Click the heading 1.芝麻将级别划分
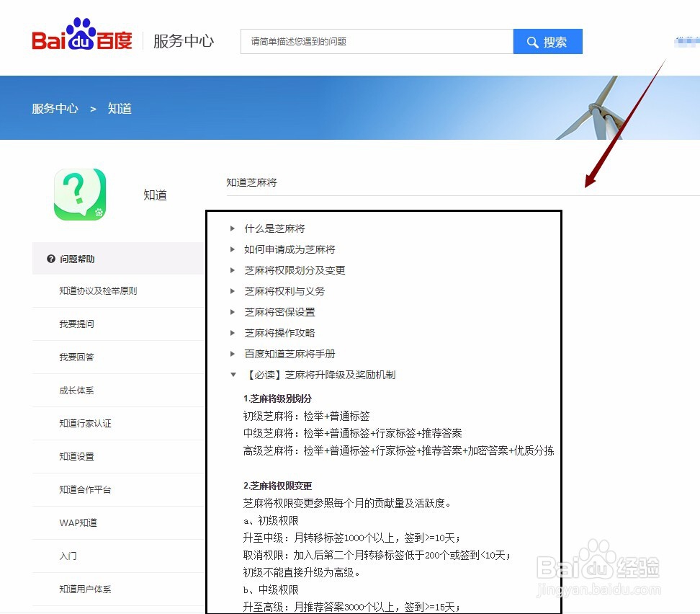This screenshot has height=614, width=700. pyautogui.click(x=278, y=399)
